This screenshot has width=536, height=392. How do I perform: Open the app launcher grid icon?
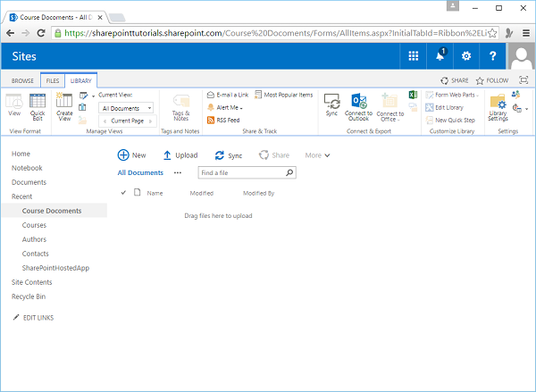[413, 56]
